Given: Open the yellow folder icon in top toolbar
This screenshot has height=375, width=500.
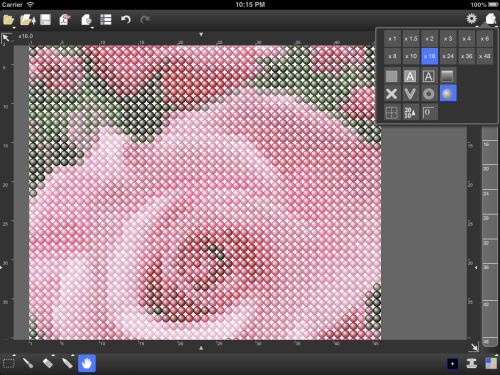Looking at the screenshot, I should click(8, 20).
